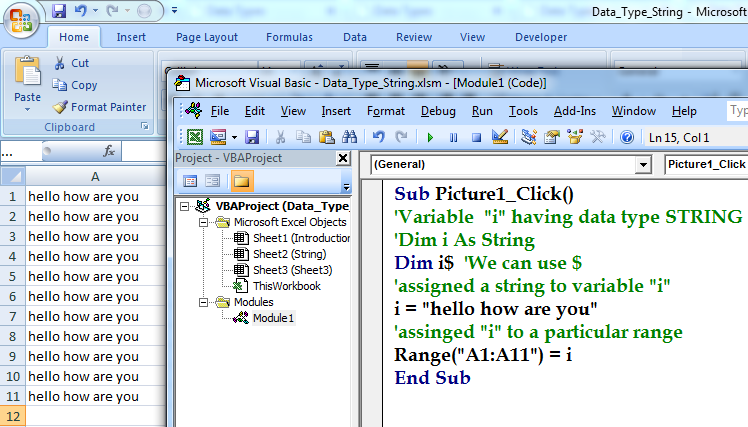Save the VBA project via toolbar icon
This screenshot has height=427, width=748.
(252, 137)
